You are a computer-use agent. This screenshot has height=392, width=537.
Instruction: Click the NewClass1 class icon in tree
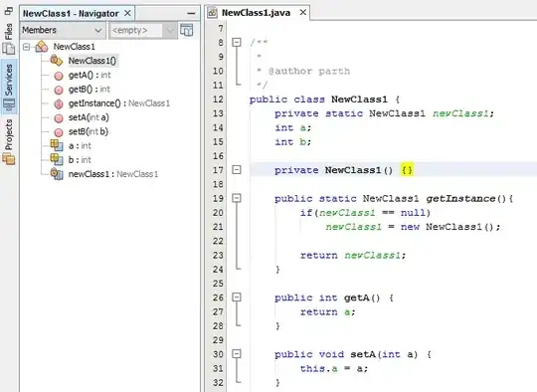(x=42, y=47)
